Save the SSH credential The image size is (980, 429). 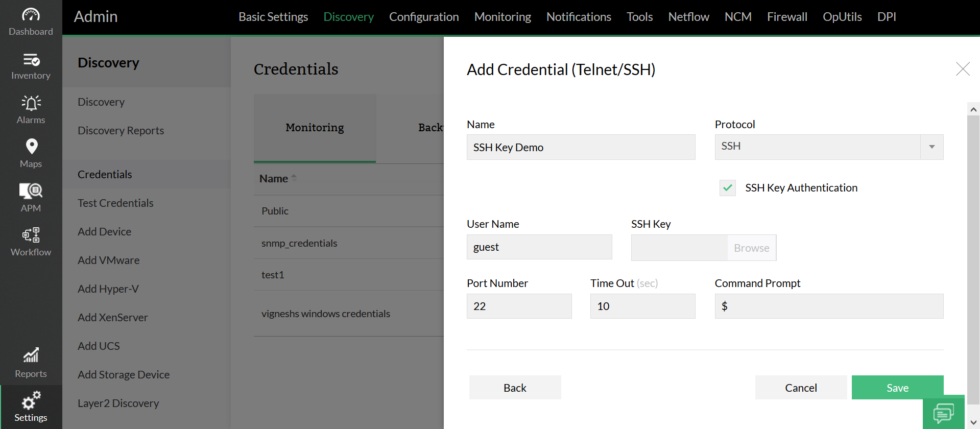pos(897,388)
